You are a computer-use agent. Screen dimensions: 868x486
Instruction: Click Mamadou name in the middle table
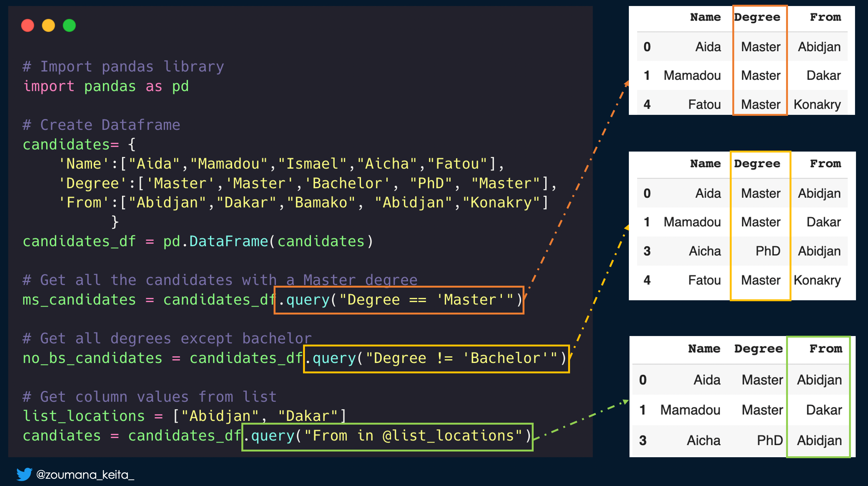[x=692, y=222]
